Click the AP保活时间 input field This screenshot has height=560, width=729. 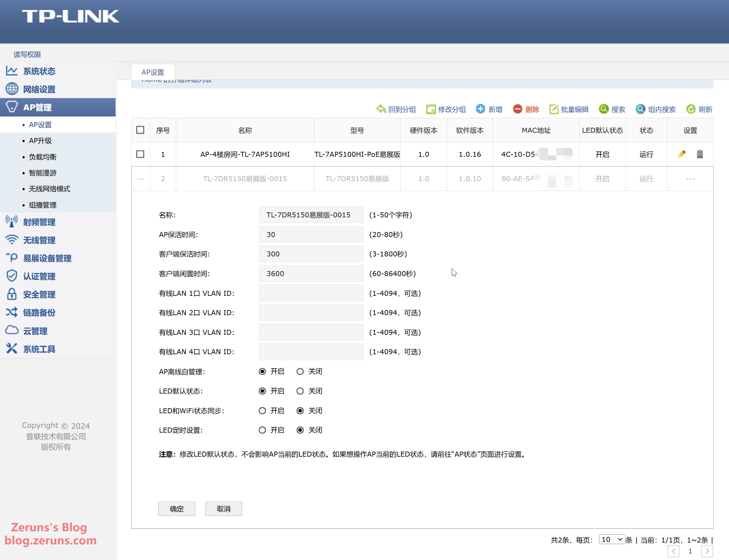point(311,234)
